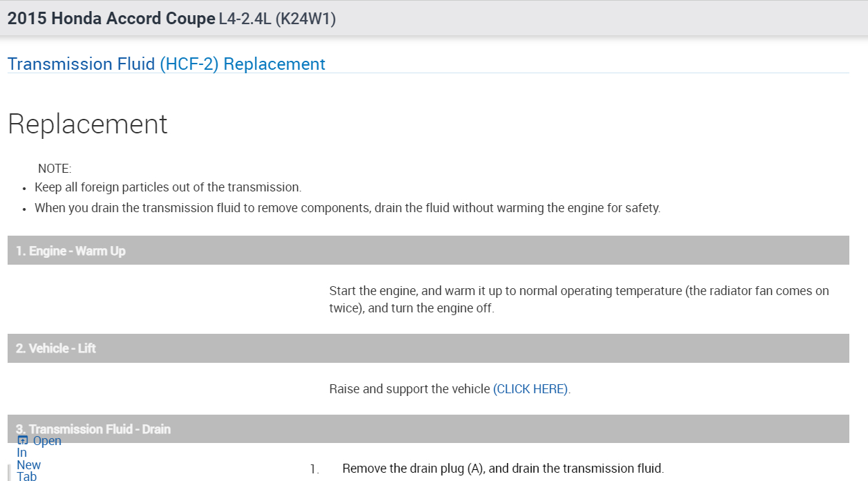Image resolution: width=868 pixels, height=481 pixels.
Task: Click the 'Raise and support the vehicle' text
Action: pyautogui.click(x=409, y=389)
